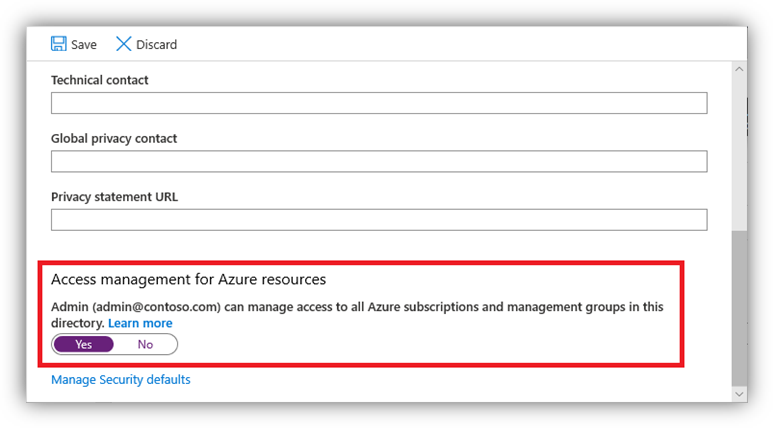Click the Privacy statement URL label
Image resolution: width=773 pixels, height=428 pixels.
coord(114,197)
